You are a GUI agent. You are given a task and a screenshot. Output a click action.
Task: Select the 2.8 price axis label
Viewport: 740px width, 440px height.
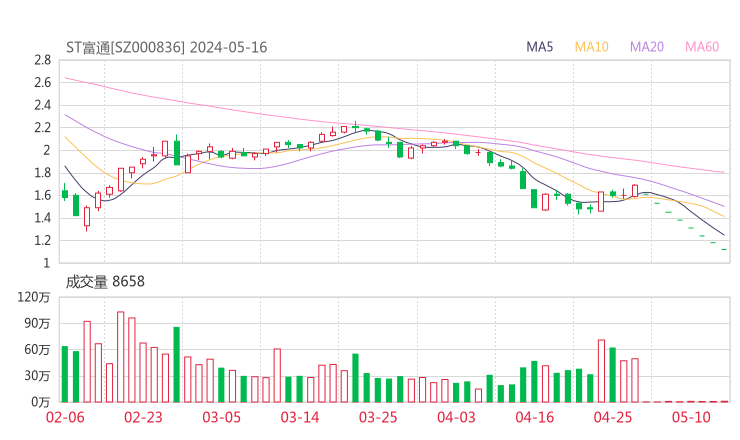coord(42,60)
